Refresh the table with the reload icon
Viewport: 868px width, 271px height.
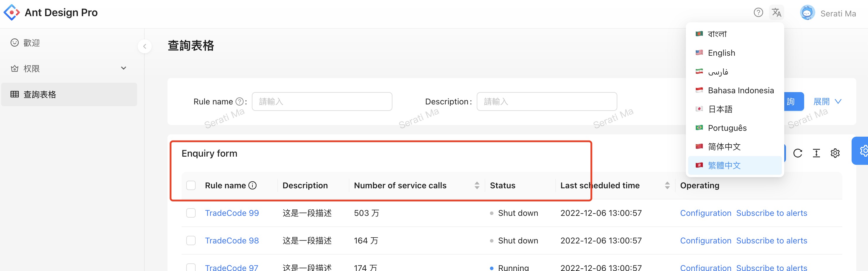point(798,153)
